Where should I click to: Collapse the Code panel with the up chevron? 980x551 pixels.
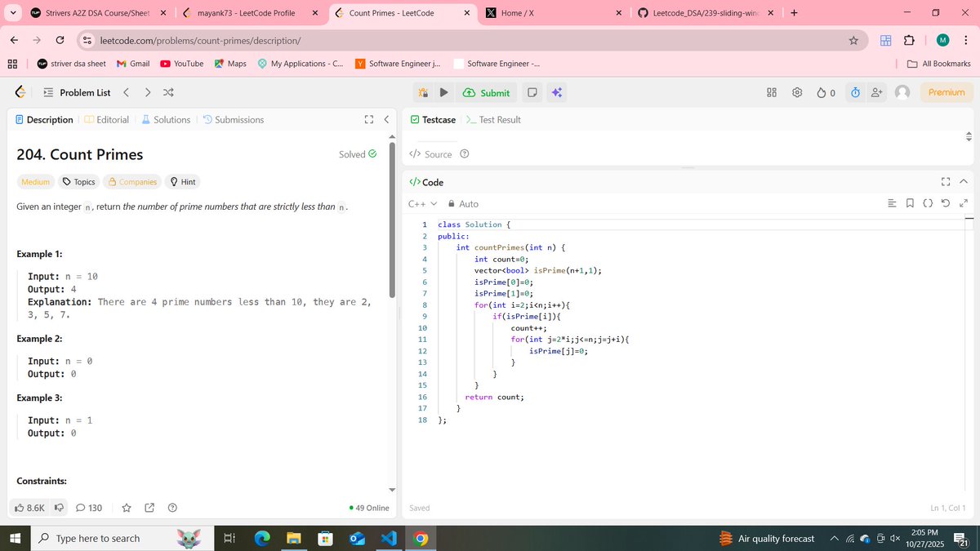pos(963,182)
